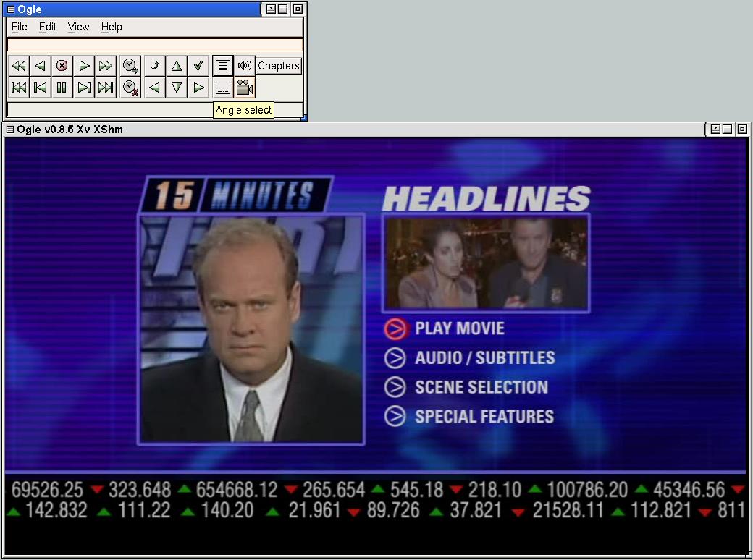The height and width of the screenshot is (560, 753).
Task: Click the Headlines video thumbnail
Action: click(486, 263)
